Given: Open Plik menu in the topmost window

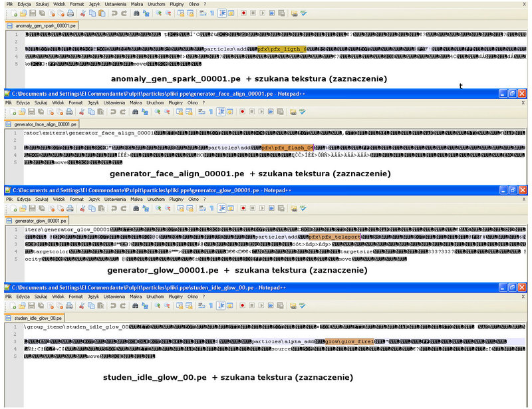Looking at the screenshot, I should tap(8, 3).
